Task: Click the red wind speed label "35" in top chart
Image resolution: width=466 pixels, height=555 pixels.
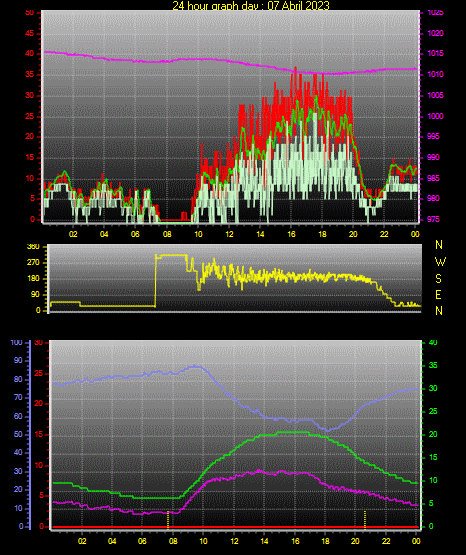Action: [29, 75]
